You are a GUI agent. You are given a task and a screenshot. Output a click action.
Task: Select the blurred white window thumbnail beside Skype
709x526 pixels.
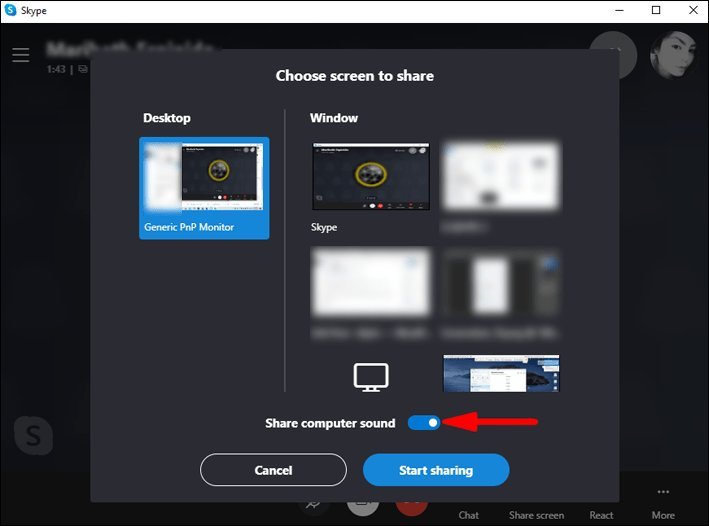501,176
